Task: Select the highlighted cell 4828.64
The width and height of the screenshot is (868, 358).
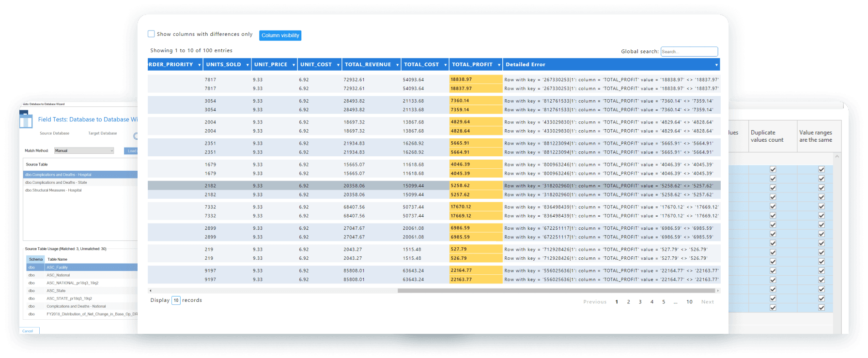Action: coord(476,131)
